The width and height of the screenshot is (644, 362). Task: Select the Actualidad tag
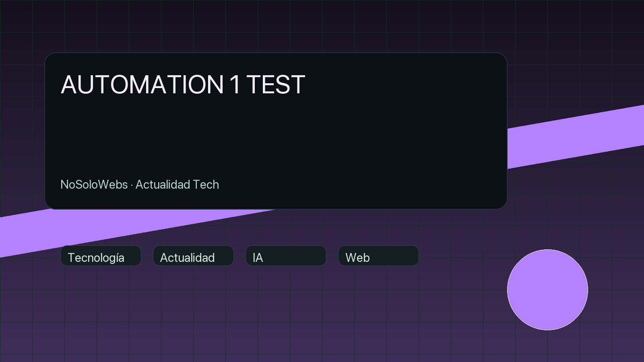[193, 256]
